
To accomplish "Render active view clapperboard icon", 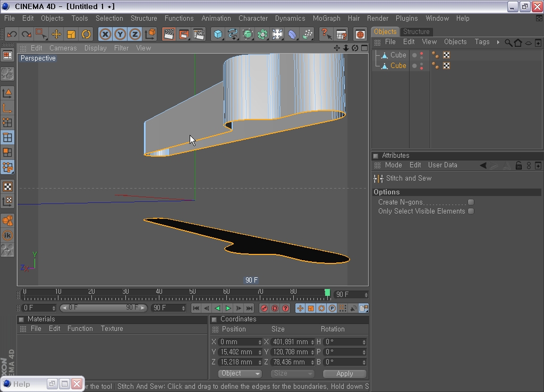I will 168,34.
